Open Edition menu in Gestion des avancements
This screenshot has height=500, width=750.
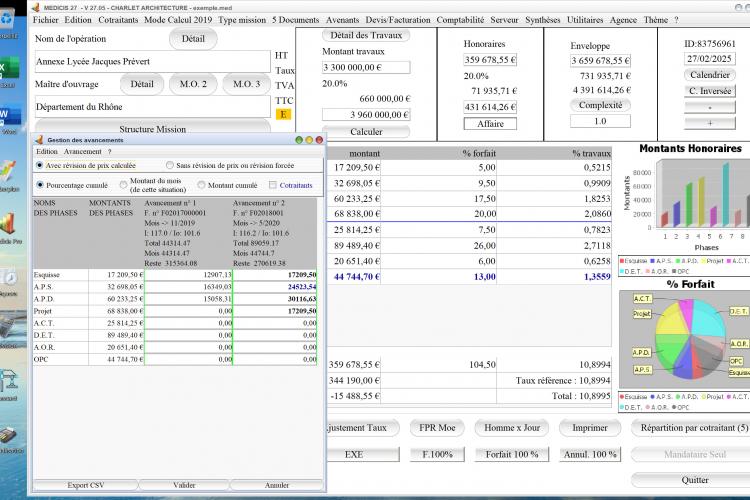click(47, 151)
